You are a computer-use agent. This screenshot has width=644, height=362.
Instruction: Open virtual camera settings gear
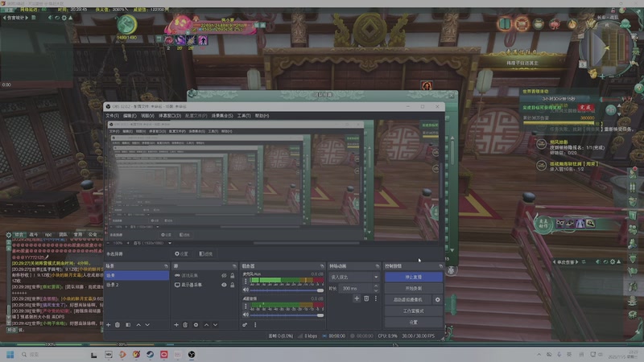437,299
